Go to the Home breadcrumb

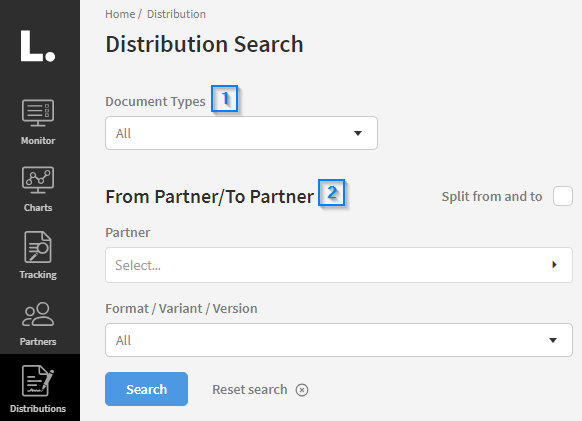pyautogui.click(x=120, y=14)
